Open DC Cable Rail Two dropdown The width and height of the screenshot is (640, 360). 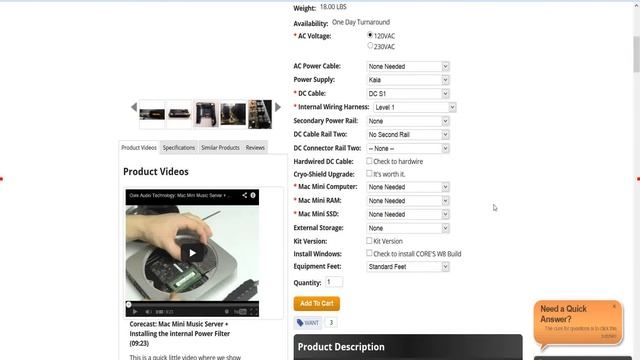408,134
